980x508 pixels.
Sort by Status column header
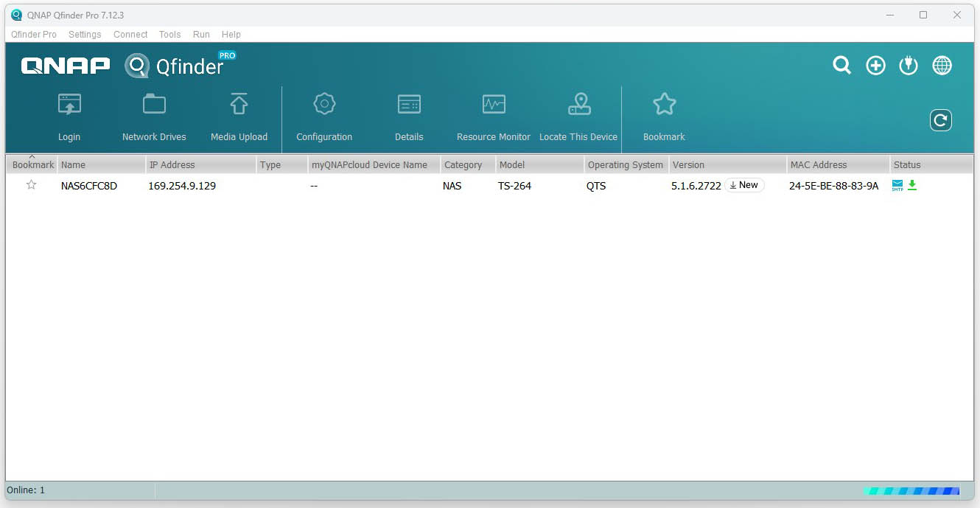(x=932, y=164)
